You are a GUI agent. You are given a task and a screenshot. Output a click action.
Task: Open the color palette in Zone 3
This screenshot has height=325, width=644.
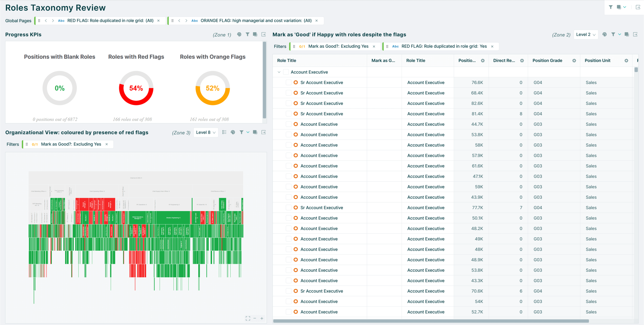point(233,132)
